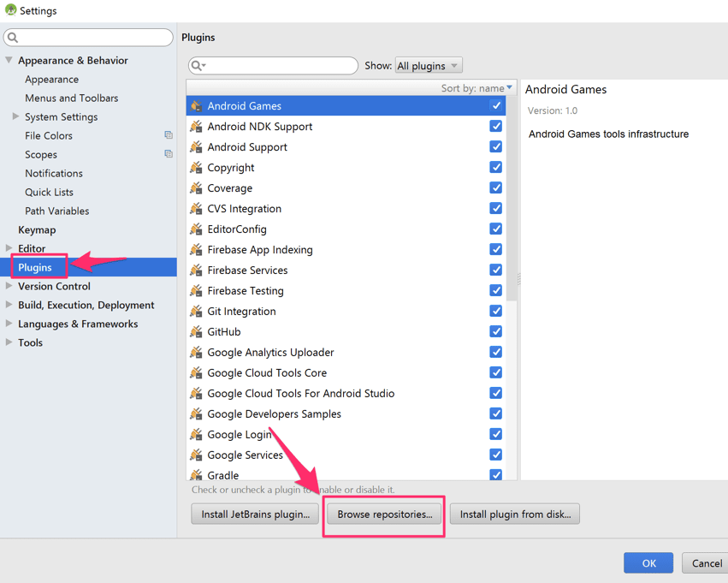Select the Gradle plugin row
The width and height of the screenshot is (728, 583).
[x=346, y=475]
